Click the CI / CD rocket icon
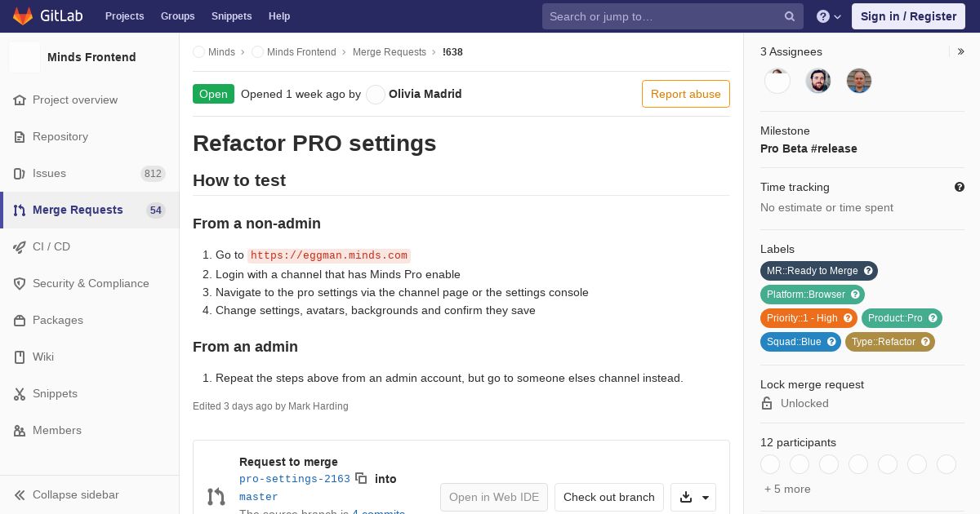The image size is (980, 514). tap(20, 246)
